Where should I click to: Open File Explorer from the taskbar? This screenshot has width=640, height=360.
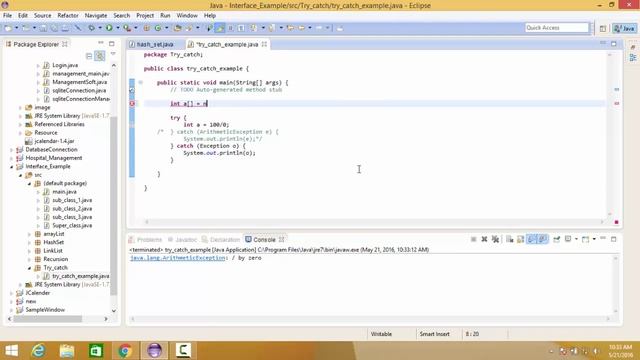(67, 351)
